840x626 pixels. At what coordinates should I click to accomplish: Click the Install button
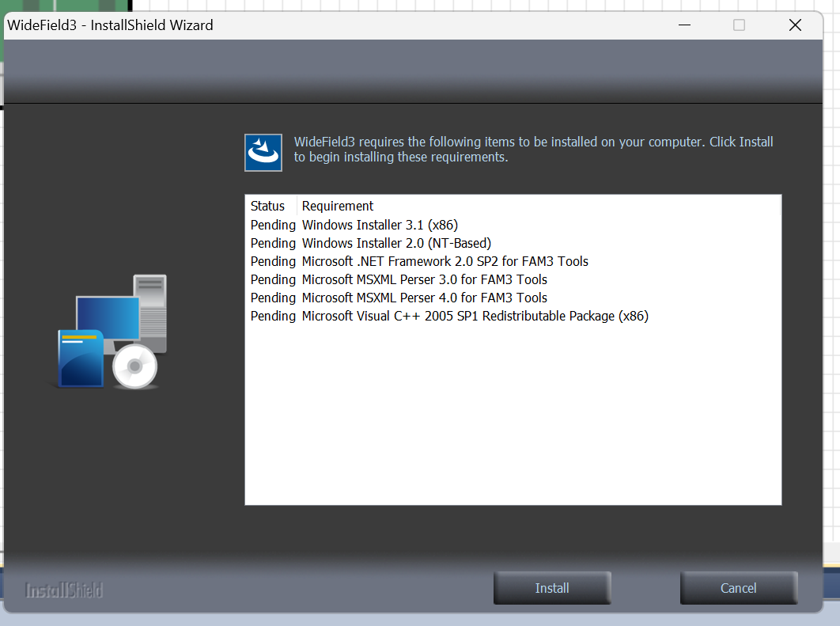[x=552, y=588]
